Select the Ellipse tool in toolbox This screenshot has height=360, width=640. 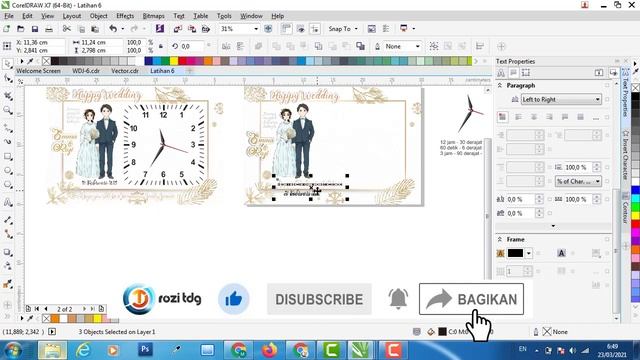[x=7, y=171]
